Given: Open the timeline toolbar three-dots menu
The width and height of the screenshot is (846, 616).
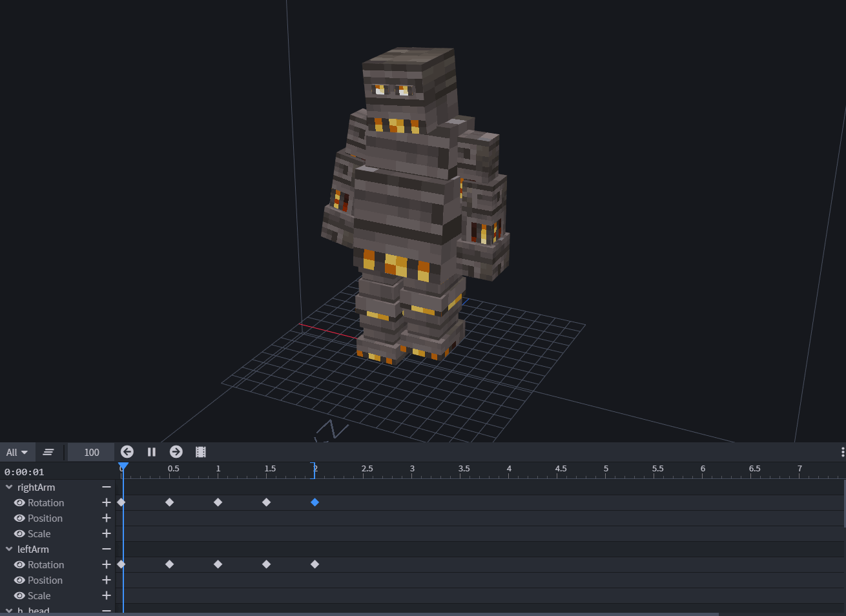Looking at the screenshot, I should [x=843, y=452].
